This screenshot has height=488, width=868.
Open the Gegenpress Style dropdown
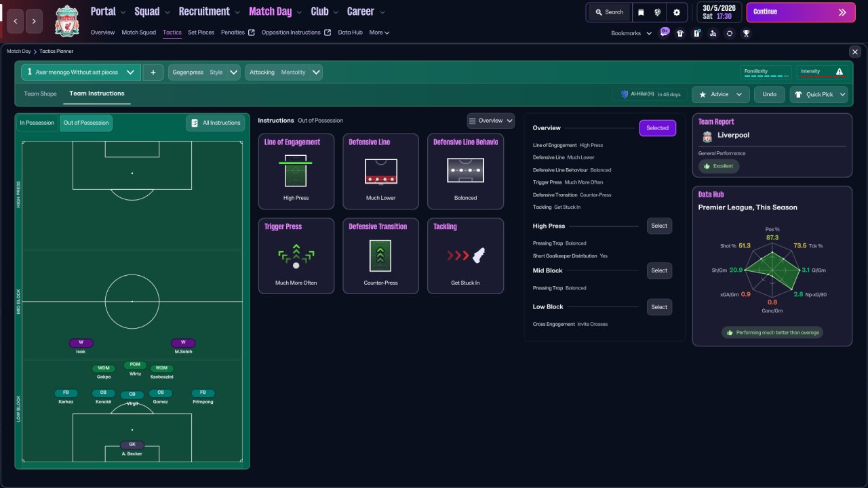(x=204, y=72)
